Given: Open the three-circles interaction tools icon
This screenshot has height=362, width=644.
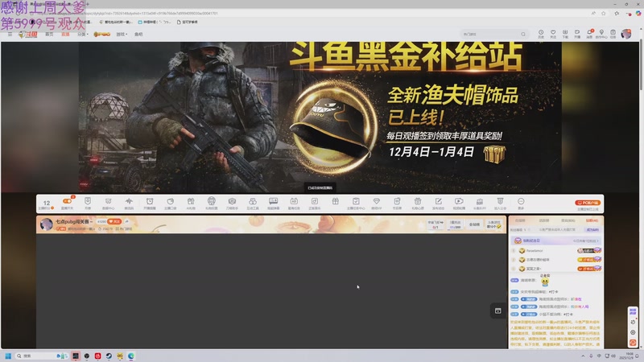Looking at the screenshot, I should 253,201.
